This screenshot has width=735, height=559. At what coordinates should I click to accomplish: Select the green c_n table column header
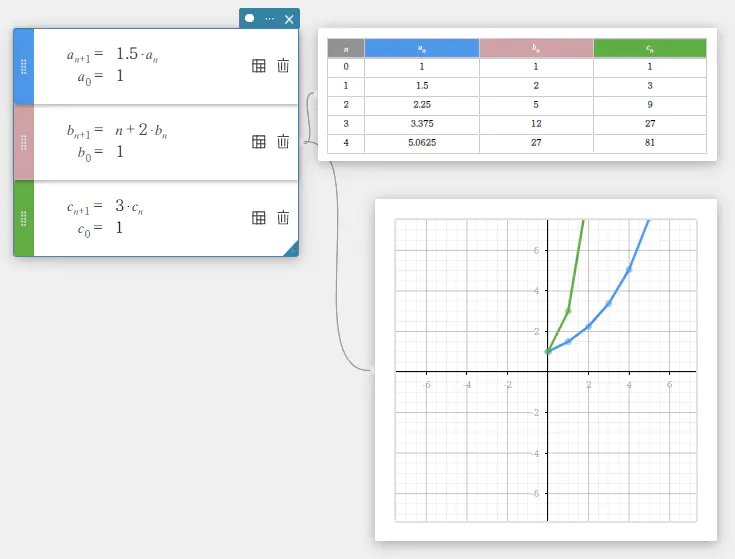coord(650,48)
